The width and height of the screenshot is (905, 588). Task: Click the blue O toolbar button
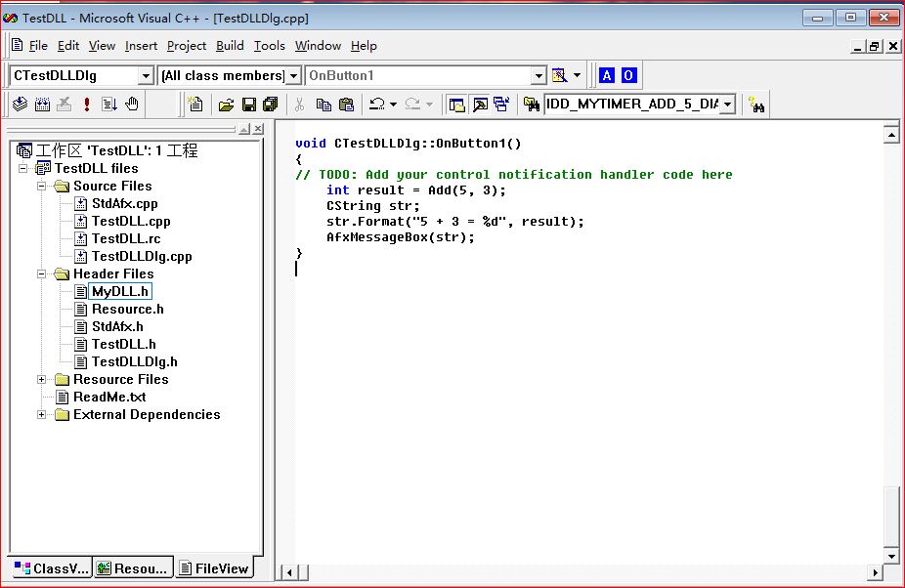pyautogui.click(x=628, y=75)
